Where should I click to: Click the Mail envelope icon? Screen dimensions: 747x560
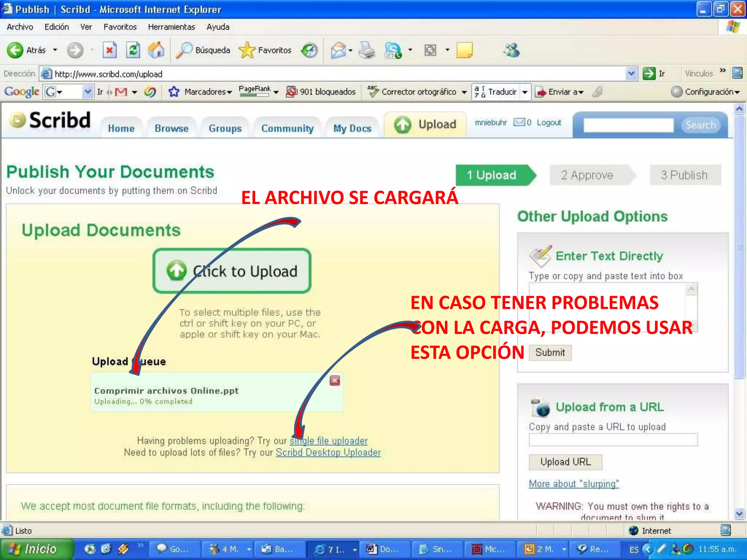(338, 50)
